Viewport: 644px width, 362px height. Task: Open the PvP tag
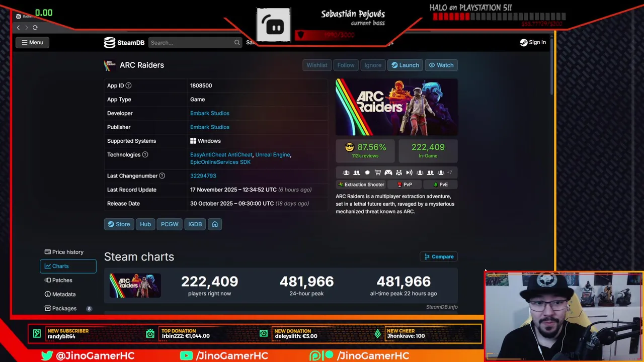click(x=405, y=185)
